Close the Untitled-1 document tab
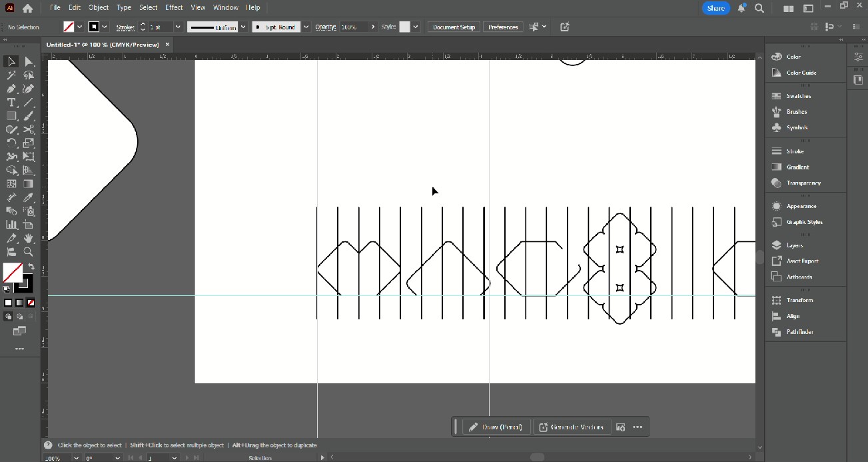Viewport: 868px width, 462px height. [167, 45]
